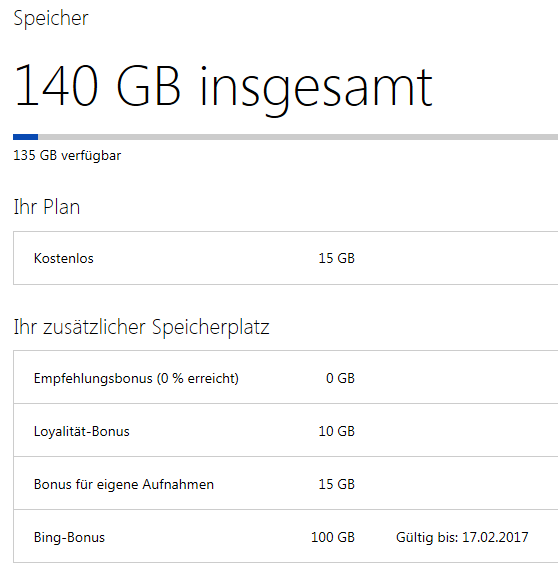The width and height of the screenshot is (558, 573).
Task: Click Ihr zusätzlicher Speicherplatz heading
Action: [x=141, y=327]
